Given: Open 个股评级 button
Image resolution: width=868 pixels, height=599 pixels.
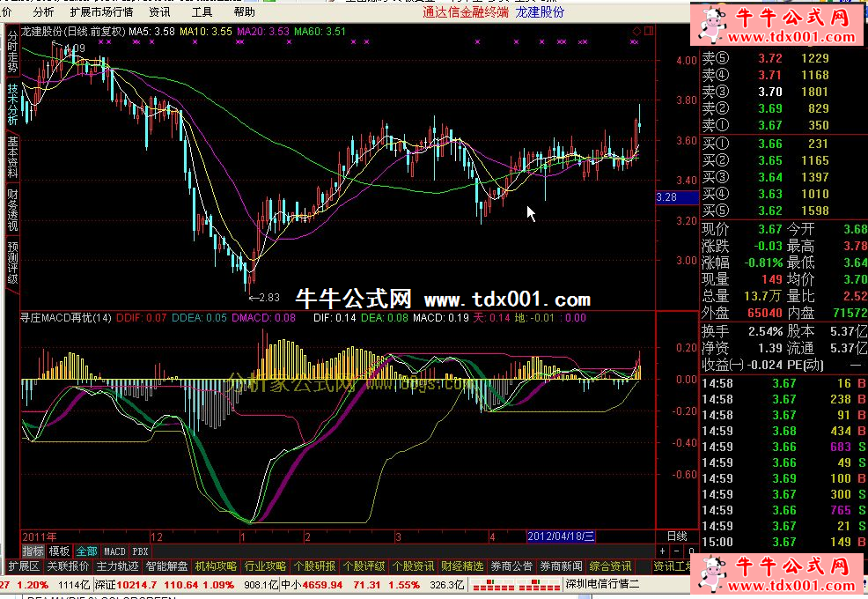Looking at the screenshot, I should (x=364, y=566).
